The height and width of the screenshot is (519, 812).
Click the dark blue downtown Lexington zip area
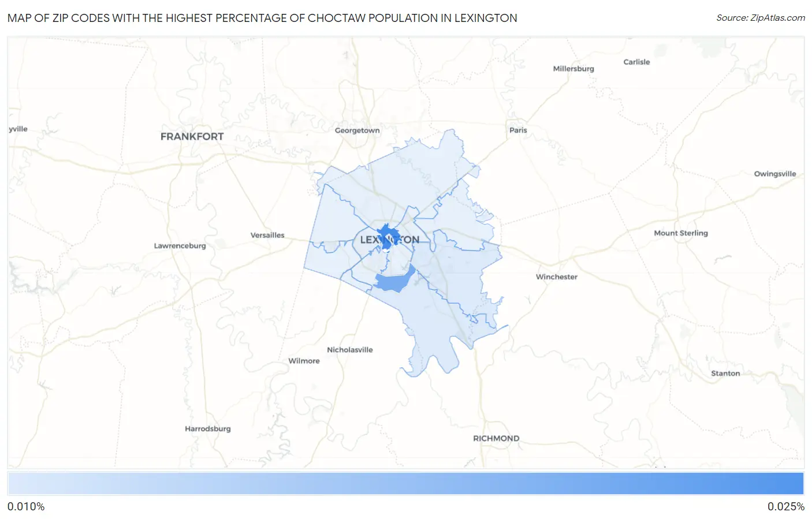tap(388, 237)
